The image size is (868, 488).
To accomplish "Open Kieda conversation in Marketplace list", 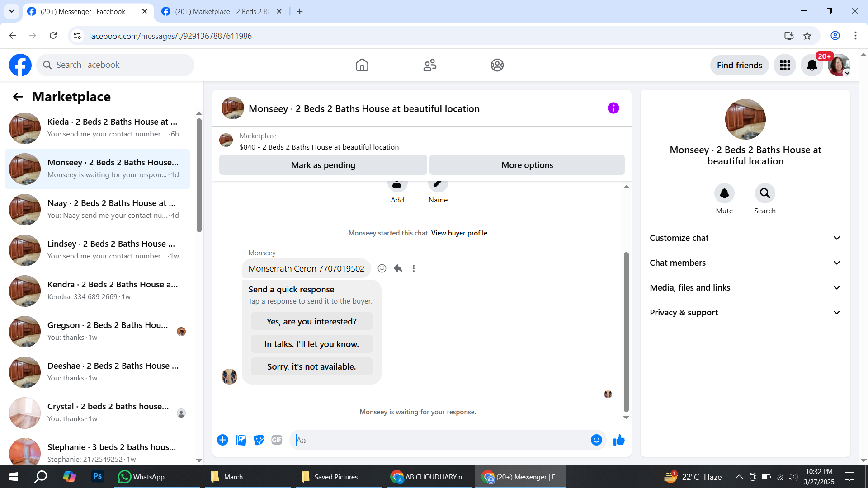I will 97,128.
